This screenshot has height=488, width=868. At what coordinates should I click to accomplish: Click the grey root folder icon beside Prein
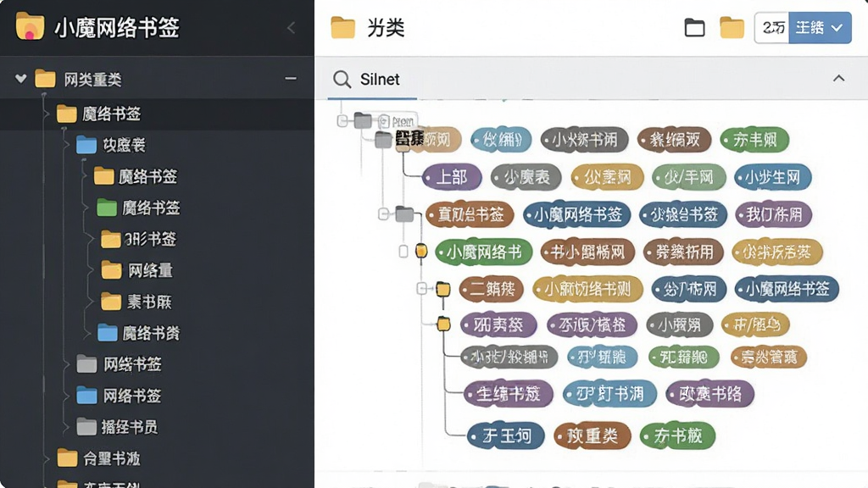coord(363,119)
